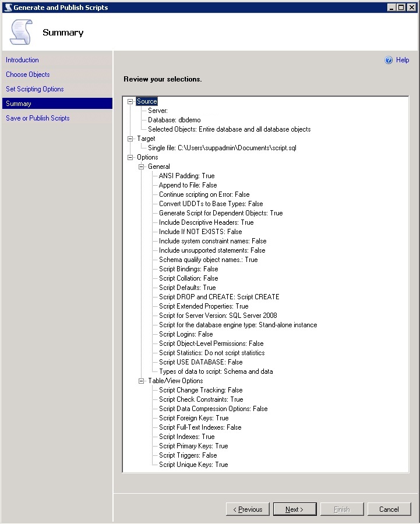Maximize the wizard window

[400, 7]
